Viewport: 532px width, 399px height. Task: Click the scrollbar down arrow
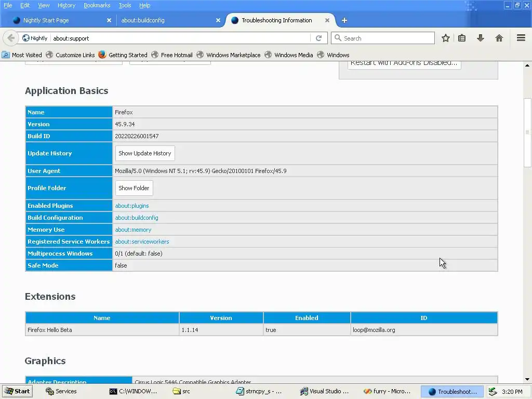click(527, 379)
